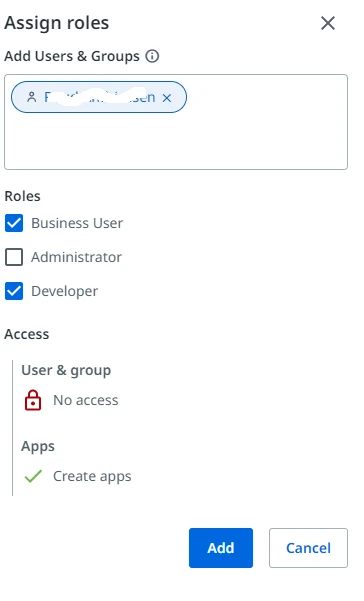Click the green checkmark beside Create apps
Screen dimensions: 364x601
pos(33,476)
